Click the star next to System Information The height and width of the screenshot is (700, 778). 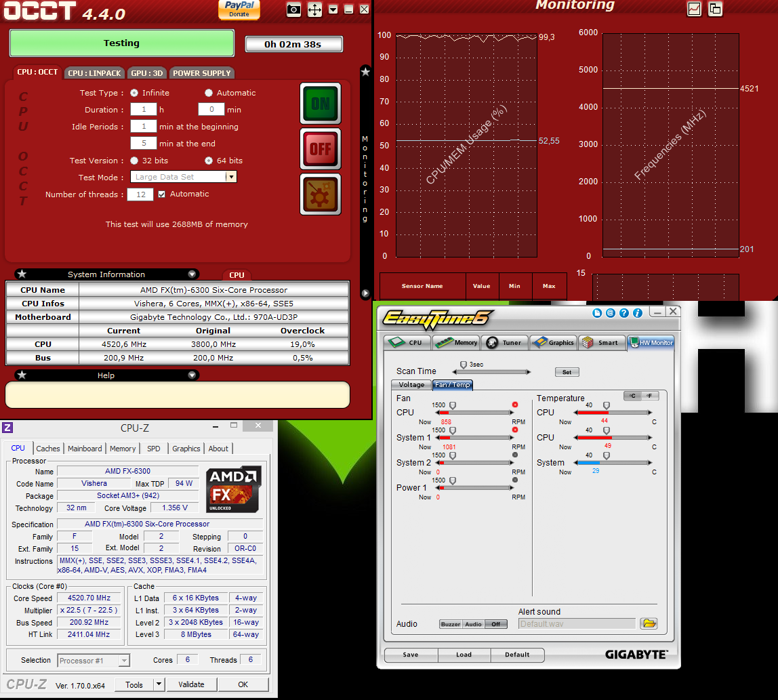pos(22,274)
